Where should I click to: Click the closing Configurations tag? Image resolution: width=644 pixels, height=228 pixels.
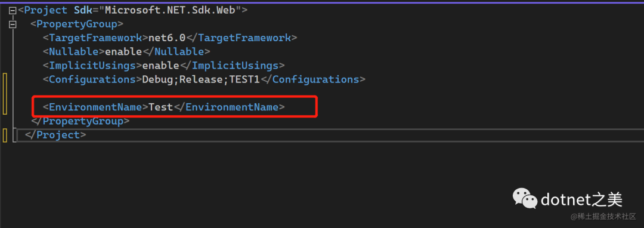[x=312, y=79]
